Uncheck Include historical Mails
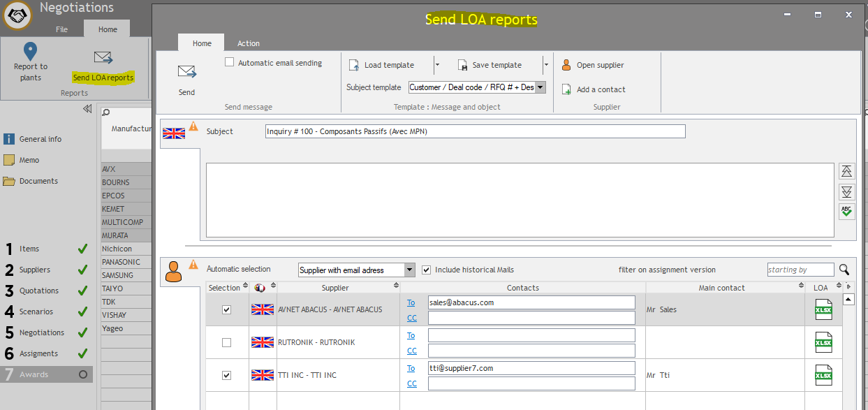This screenshot has width=868, height=410. pyautogui.click(x=427, y=270)
